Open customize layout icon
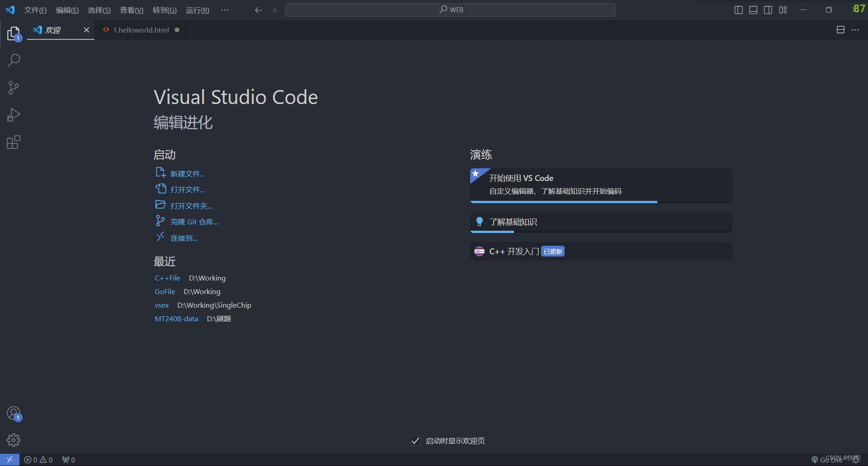The height and width of the screenshot is (466, 868). [783, 10]
